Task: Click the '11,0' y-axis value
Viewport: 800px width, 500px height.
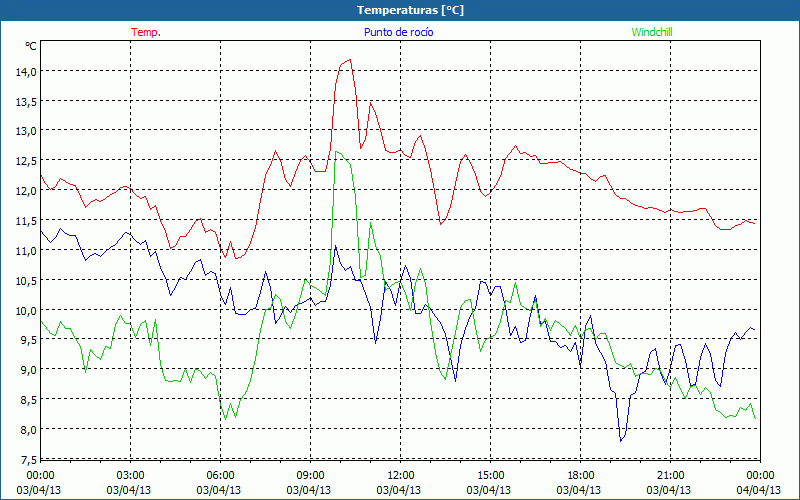Action: click(27, 251)
